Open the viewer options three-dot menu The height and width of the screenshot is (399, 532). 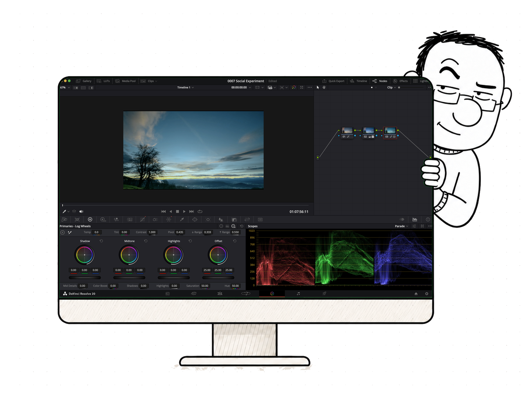[309, 87]
